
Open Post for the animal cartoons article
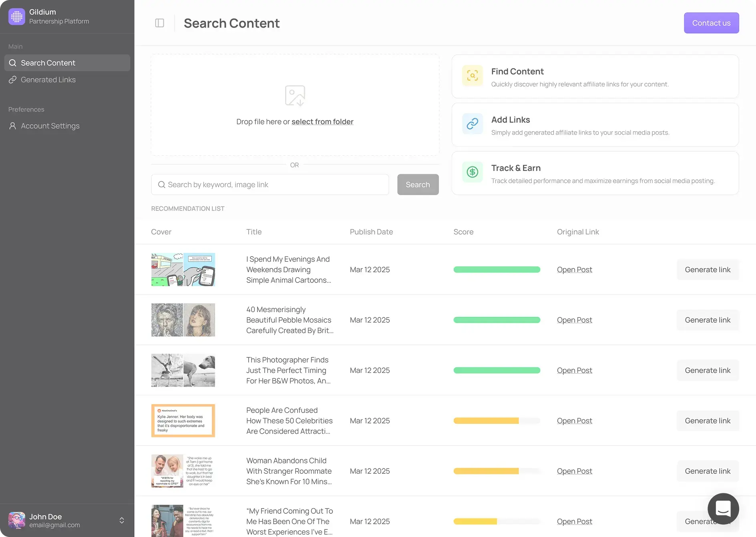tap(574, 269)
